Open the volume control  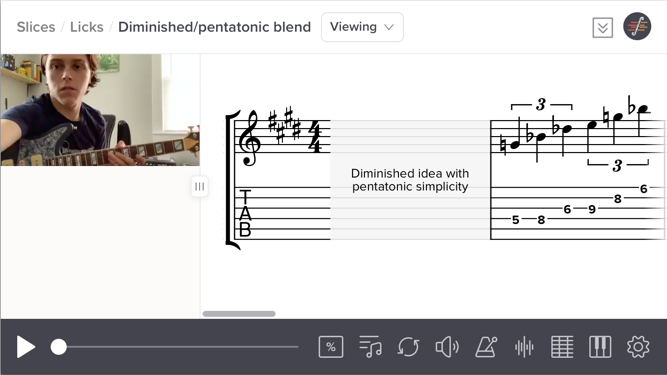coord(447,347)
